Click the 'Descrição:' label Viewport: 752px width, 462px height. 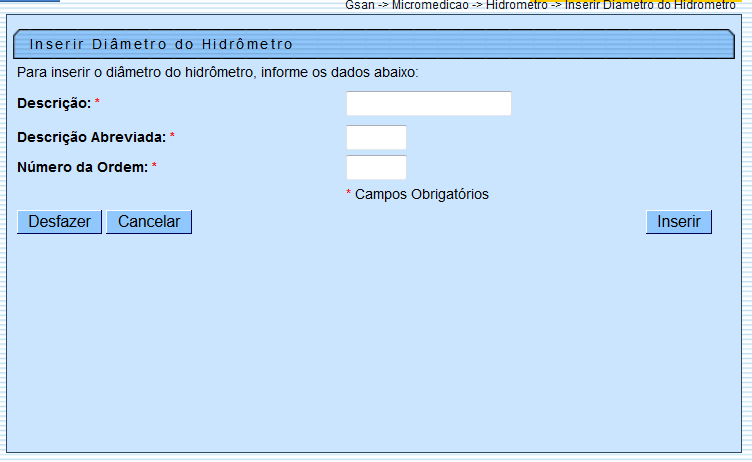click(54, 103)
